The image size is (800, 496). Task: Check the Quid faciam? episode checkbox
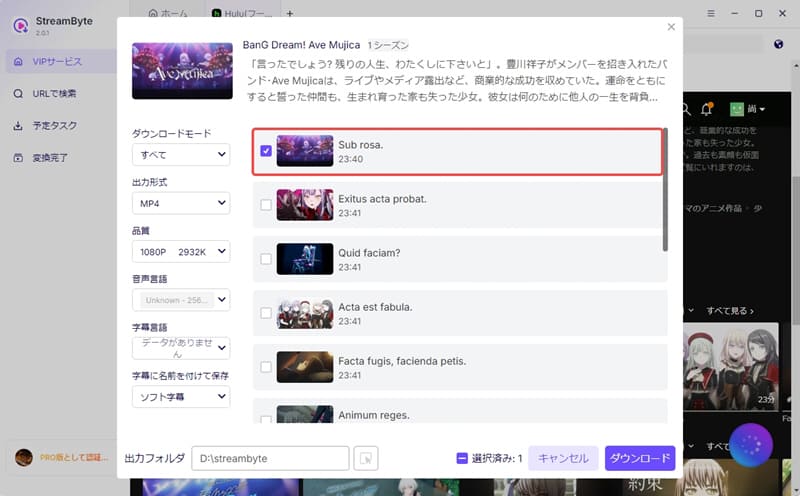tap(266, 259)
